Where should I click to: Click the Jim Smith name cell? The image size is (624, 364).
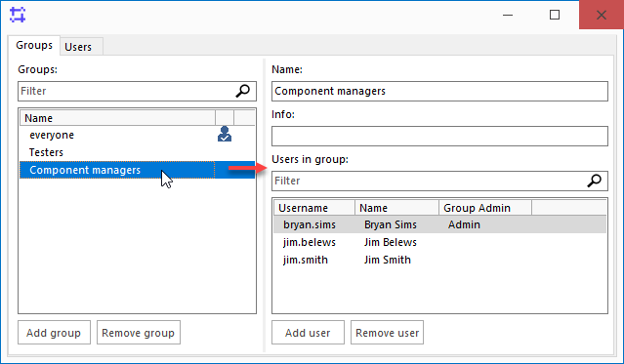(x=388, y=260)
